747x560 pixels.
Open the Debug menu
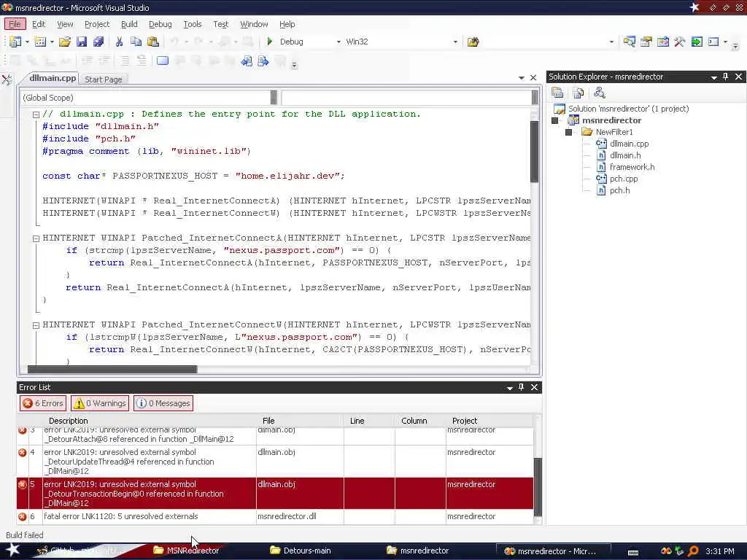click(160, 24)
